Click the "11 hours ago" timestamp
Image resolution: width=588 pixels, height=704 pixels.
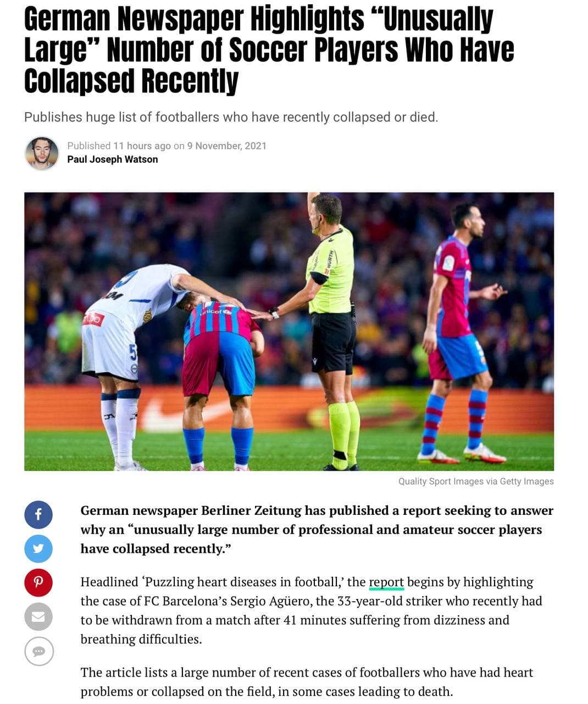click(x=142, y=146)
